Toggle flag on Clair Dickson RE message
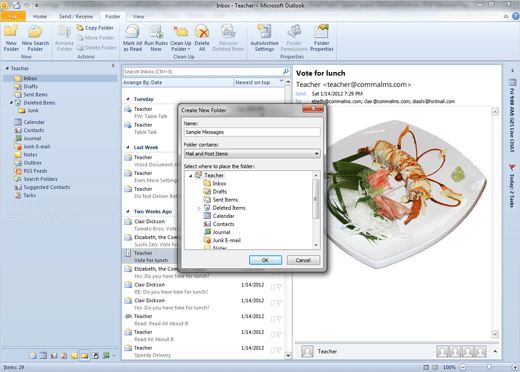 tap(279, 287)
